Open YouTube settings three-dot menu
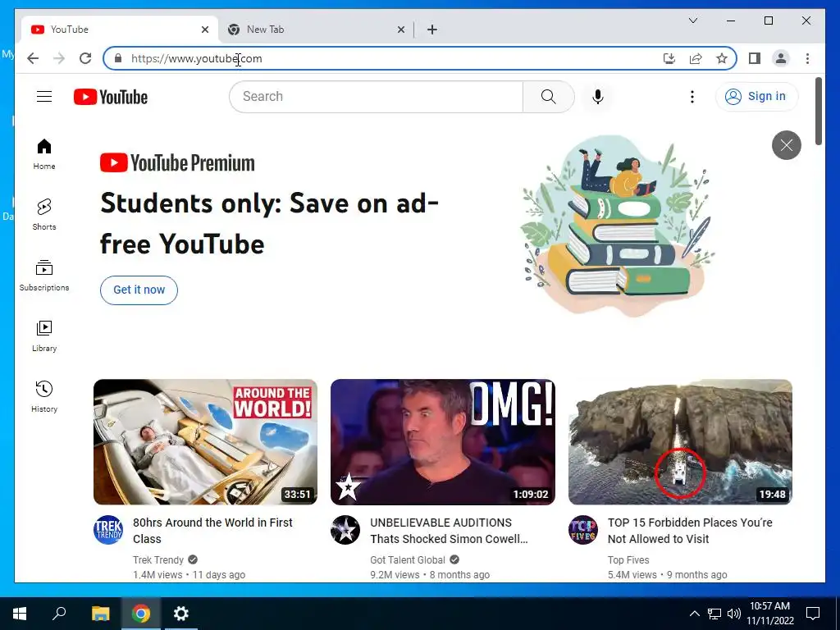 coord(692,97)
